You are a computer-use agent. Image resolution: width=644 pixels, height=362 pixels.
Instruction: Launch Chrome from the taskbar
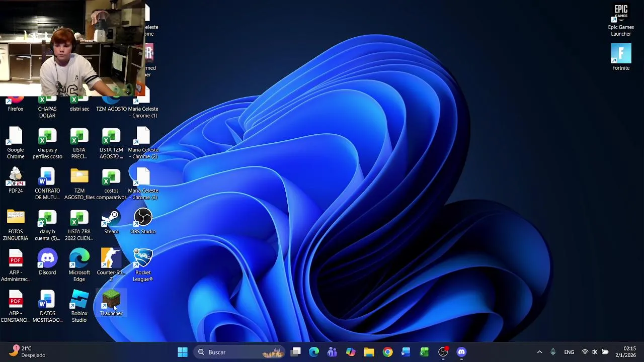pyautogui.click(x=387, y=352)
